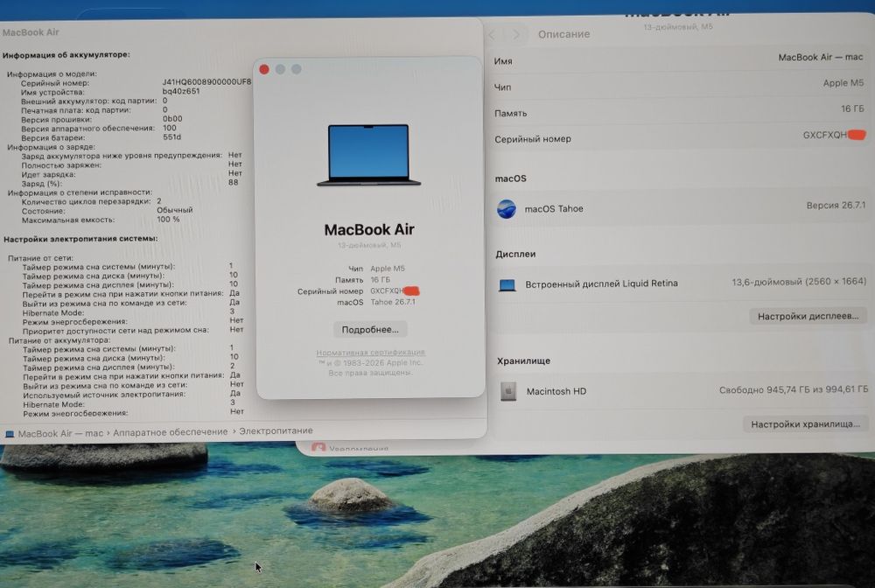Click the 'Чип' row label in Settings
875x588 pixels.
(x=502, y=87)
